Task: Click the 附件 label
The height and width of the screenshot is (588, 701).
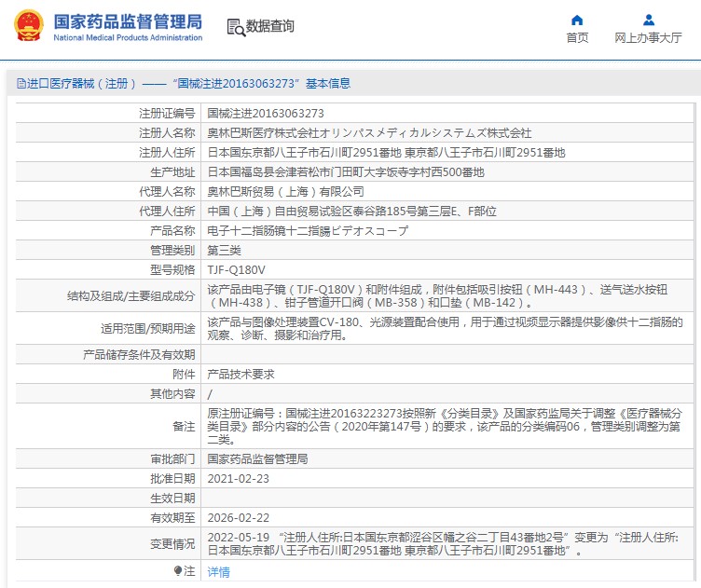Action: [184, 375]
